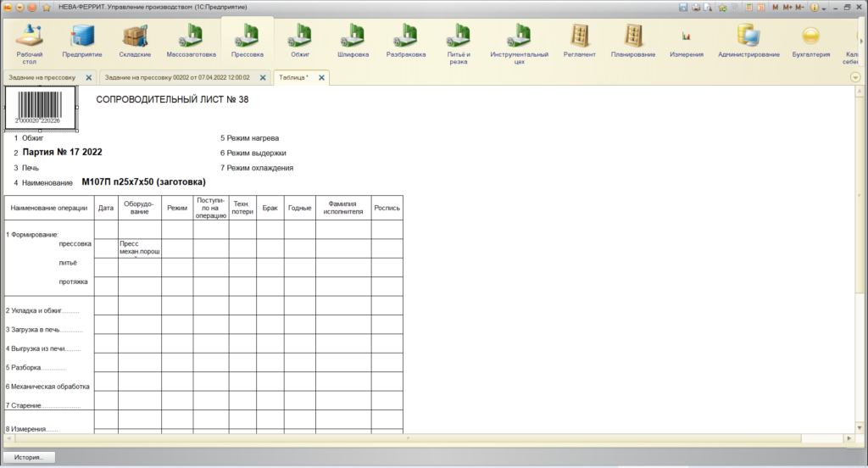Click the Партия № 17 2022 text
868x468 pixels.
point(62,152)
